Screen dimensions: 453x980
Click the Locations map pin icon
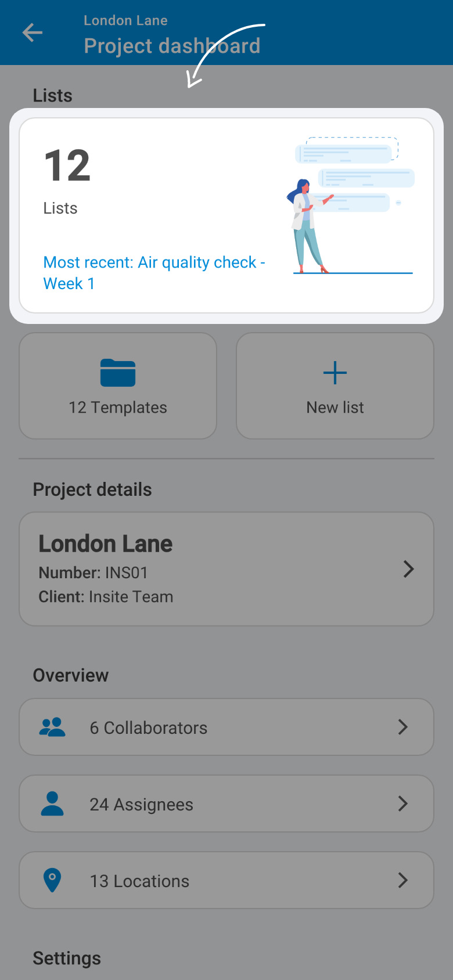52,880
